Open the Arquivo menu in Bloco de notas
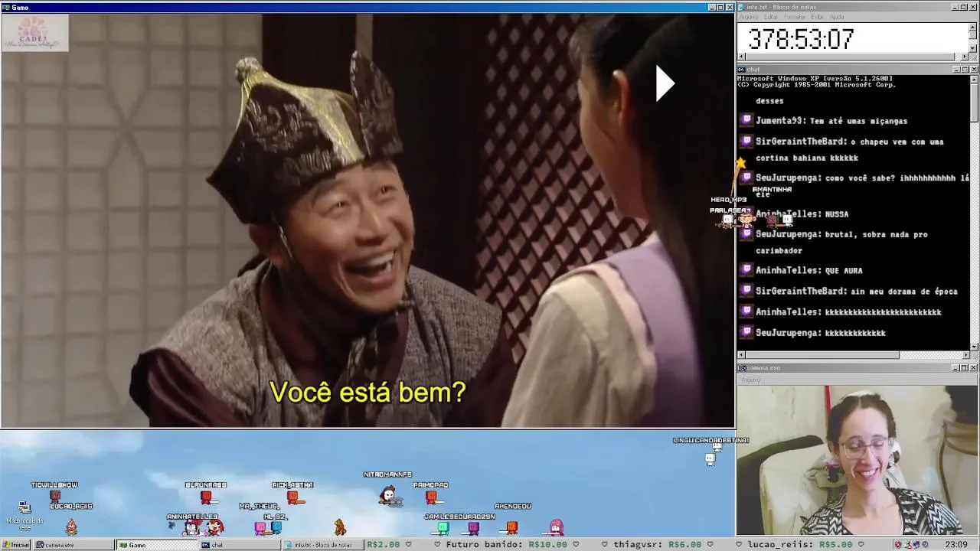 click(749, 17)
